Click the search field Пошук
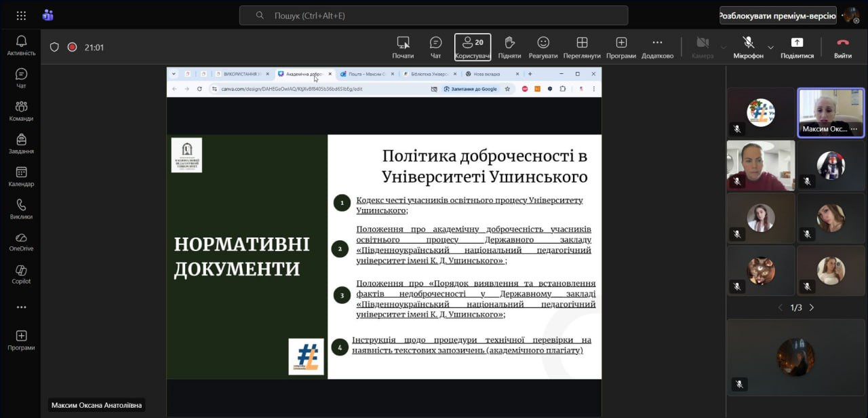 pos(434,15)
